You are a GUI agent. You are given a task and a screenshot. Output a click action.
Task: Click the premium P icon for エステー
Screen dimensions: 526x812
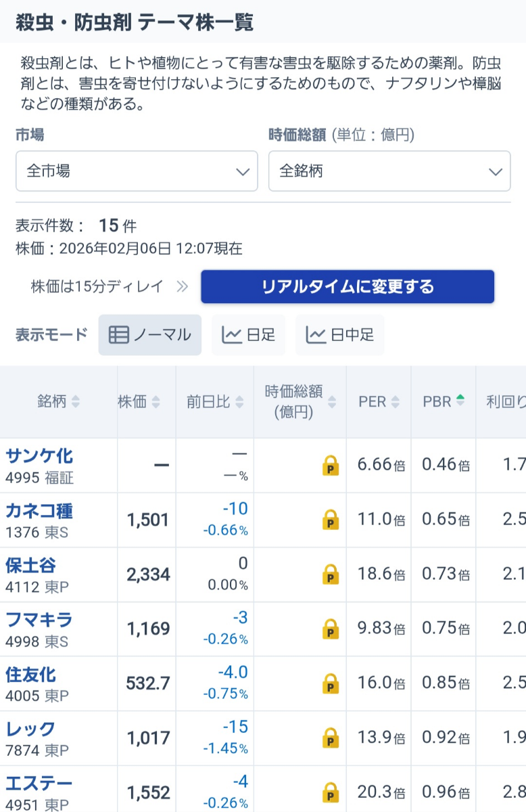[x=329, y=792]
